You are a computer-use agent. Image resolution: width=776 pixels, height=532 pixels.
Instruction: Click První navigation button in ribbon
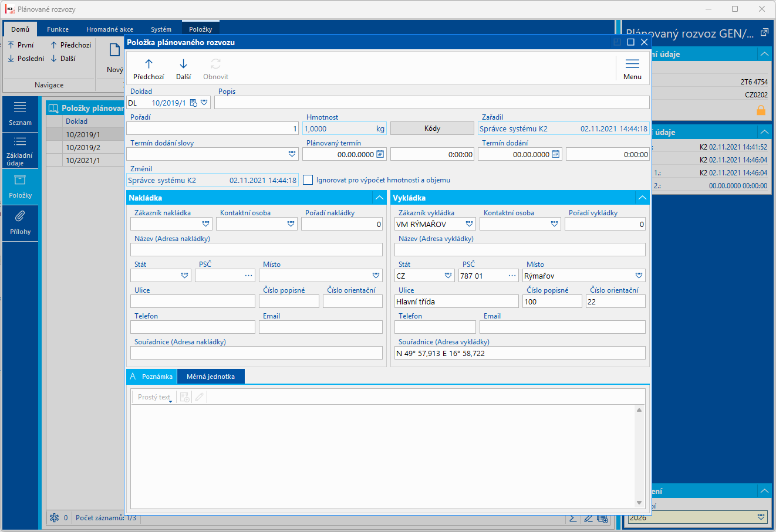pos(21,45)
